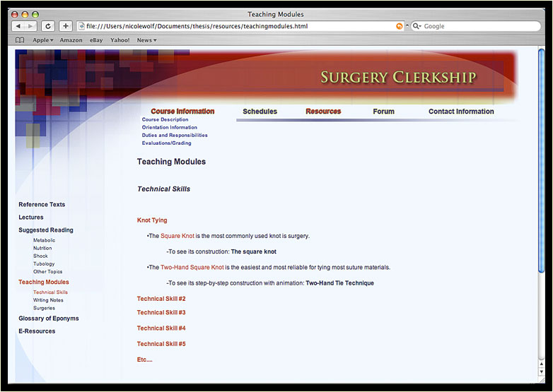Open Glossary of Eponyms in the sidebar
Image resolution: width=553 pixels, height=392 pixels.
point(49,319)
